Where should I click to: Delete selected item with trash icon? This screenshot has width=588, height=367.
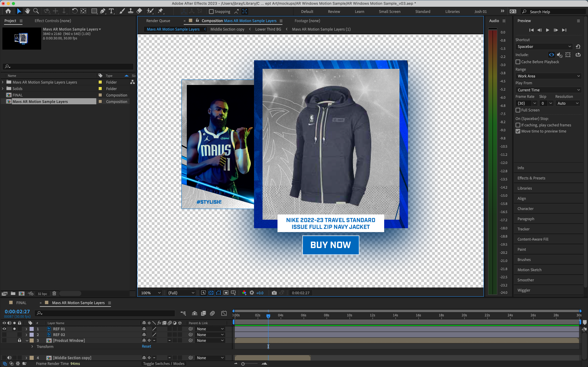click(x=54, y=293)
